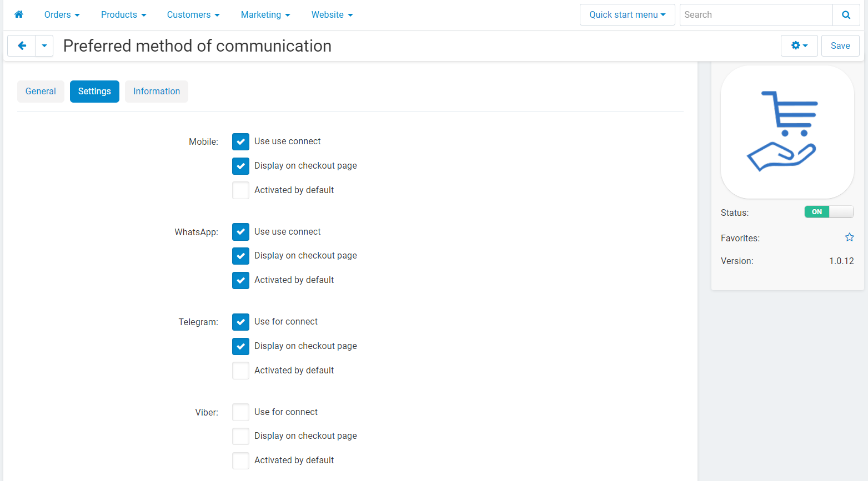Click the home icon in navigation bar
Screen dimensions: 868x481
[19, 14]
